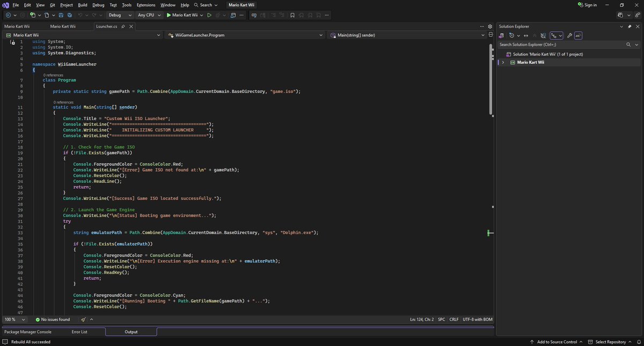Open the Debug configuration dropdown

click(121, 15)
